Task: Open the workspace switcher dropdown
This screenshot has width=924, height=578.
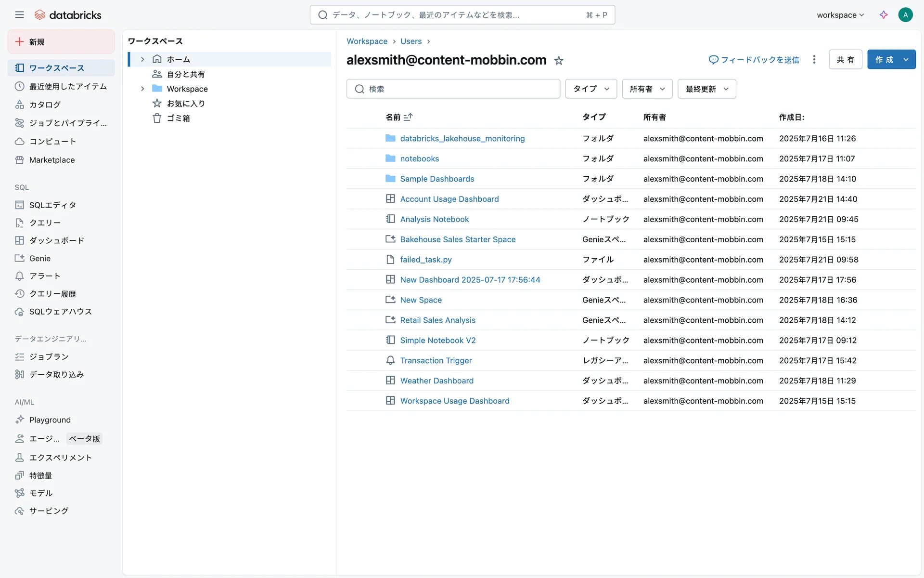Action: click(x=840, y=15)
